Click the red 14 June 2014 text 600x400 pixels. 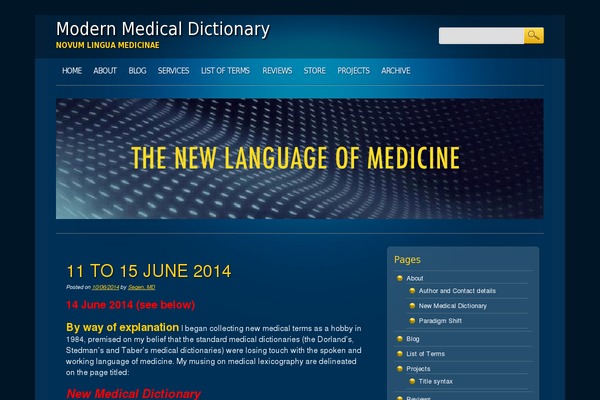(x=130, y=305)
